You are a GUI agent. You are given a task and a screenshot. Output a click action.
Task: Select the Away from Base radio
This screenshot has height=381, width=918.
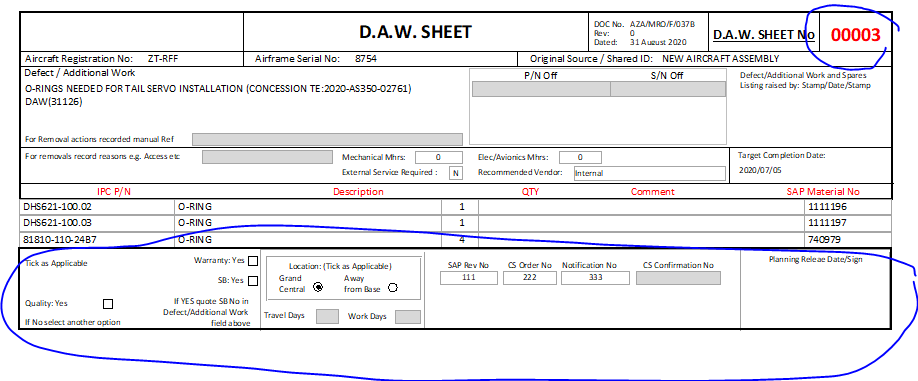pyautogui.click(x=393, y=287)
